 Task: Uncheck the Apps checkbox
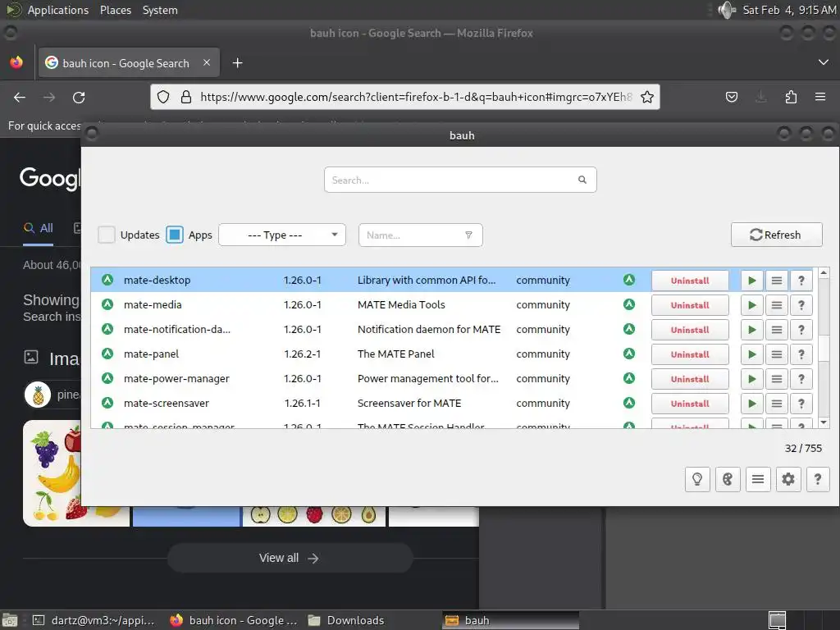point(175,235)
